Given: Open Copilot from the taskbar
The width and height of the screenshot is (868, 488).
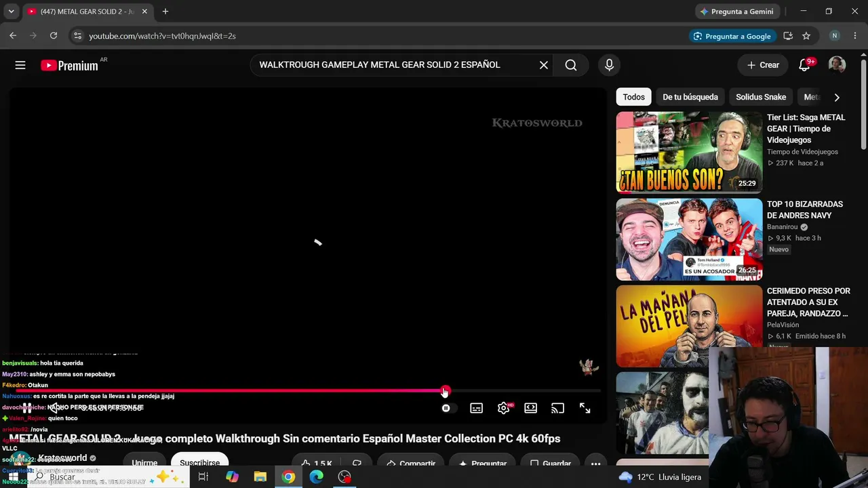Looking at the screenshot, I should (x=232, y=477).
